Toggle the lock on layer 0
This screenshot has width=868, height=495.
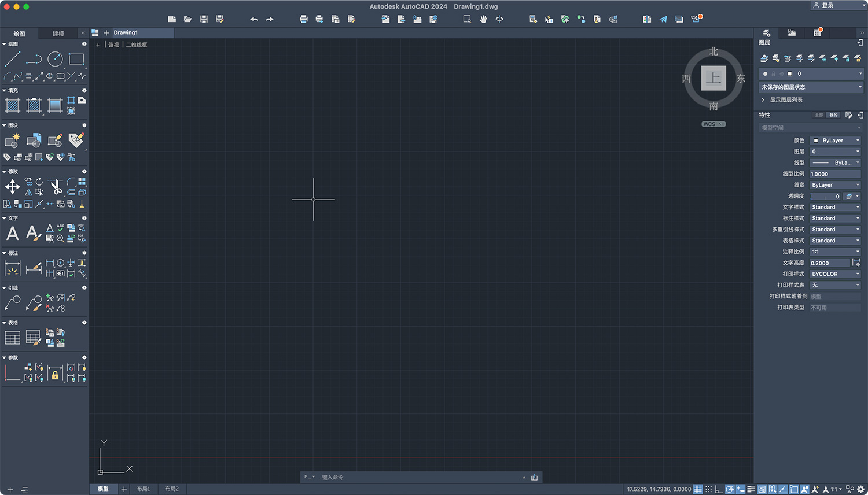point(774,73)
